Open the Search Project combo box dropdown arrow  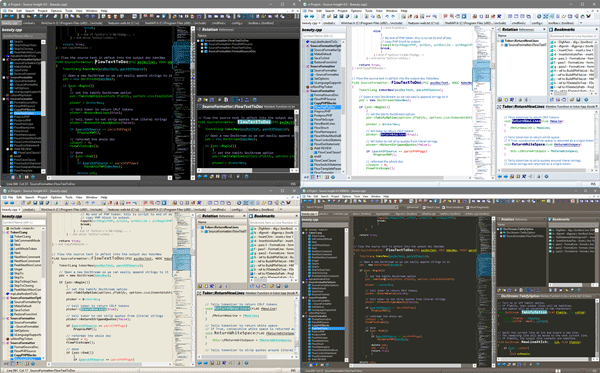click(x=396, y=207)
